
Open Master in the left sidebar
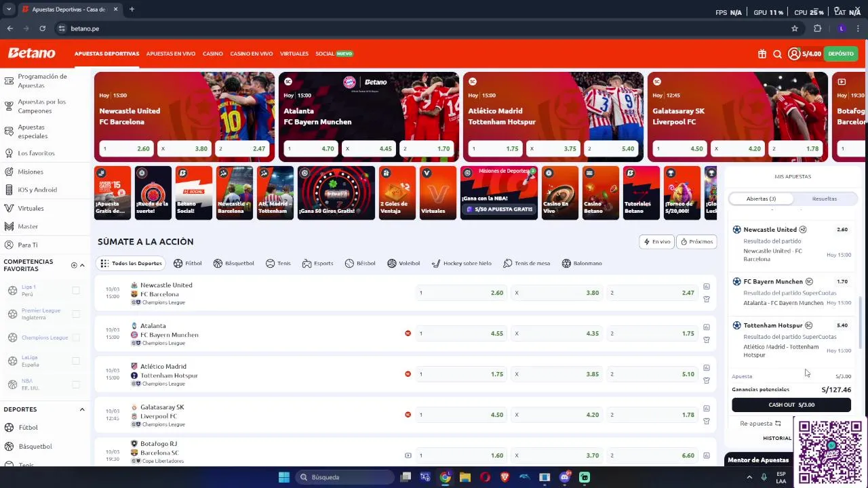28,226
